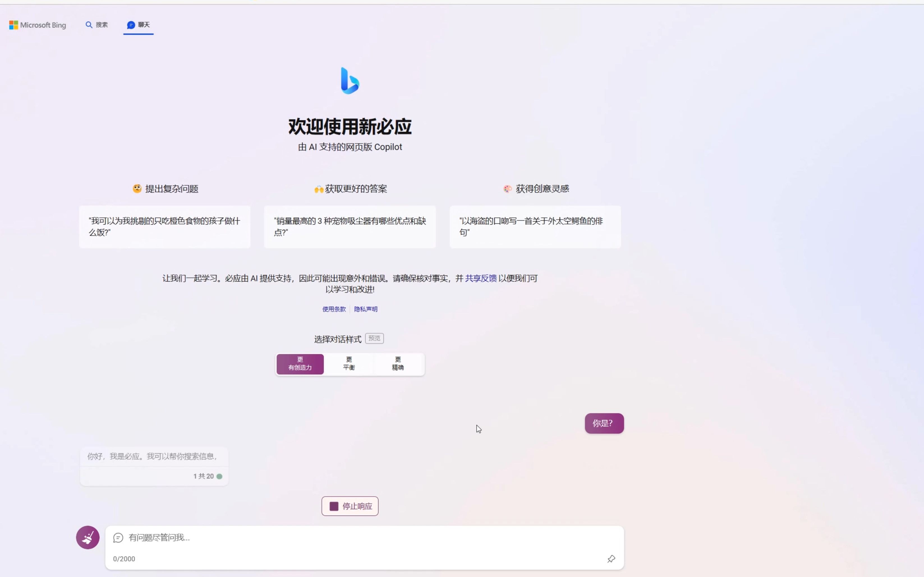This screenshot has height=577, width=924.
Task: Select the pirate haiku example card
Action: click(535, 227)
